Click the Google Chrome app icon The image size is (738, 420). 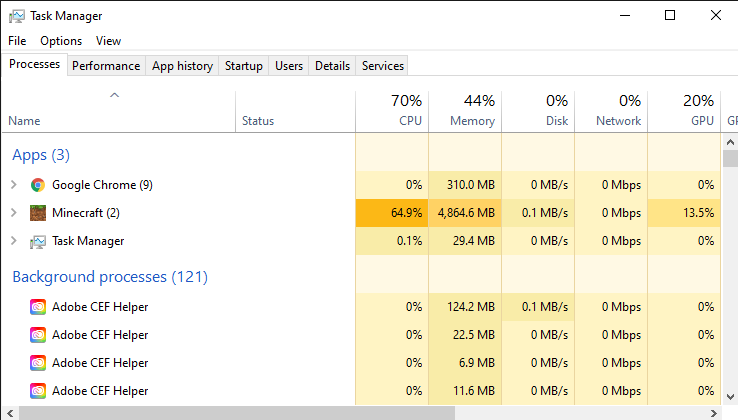38,185
